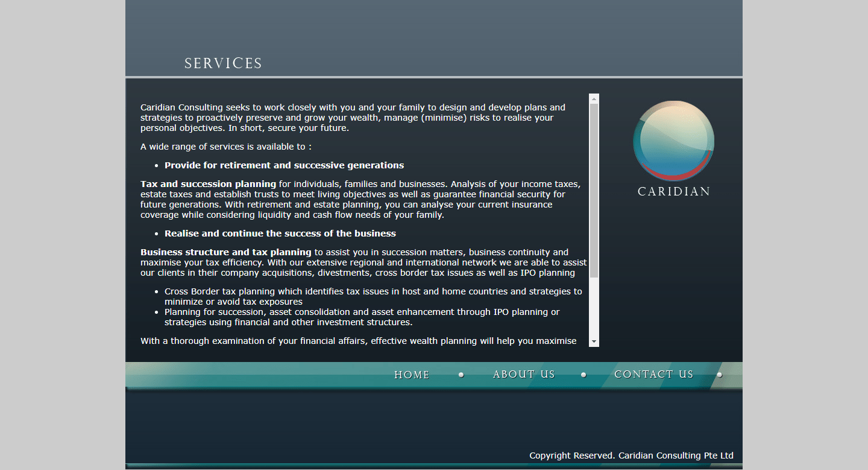Click the SERVICES page heading
Image resolution: width=868 pixels, height=470 pixels.
click(x=223, y=63)
